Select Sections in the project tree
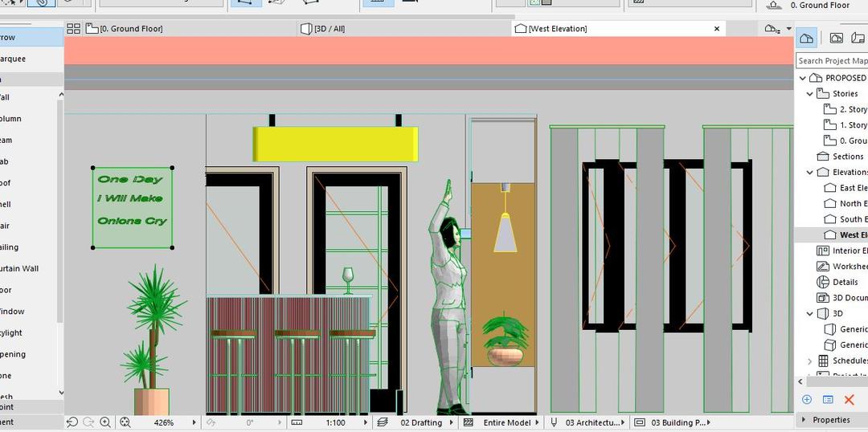Viewport: 868px width, 432px height. point(847,157)
